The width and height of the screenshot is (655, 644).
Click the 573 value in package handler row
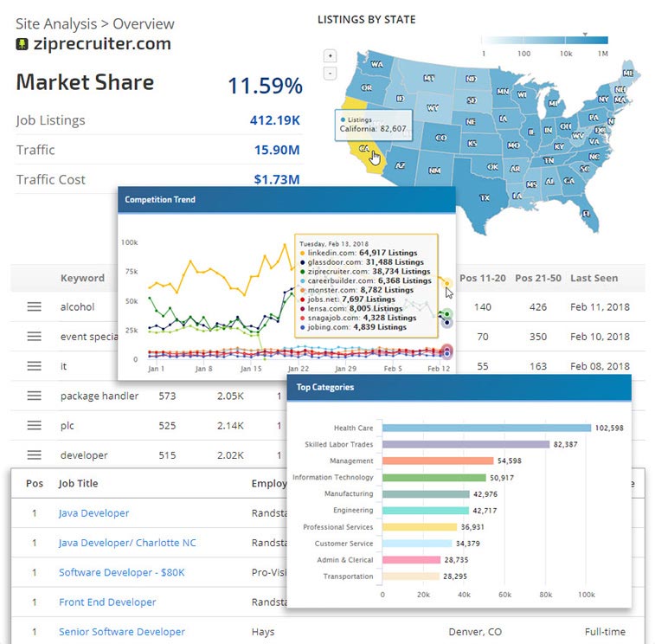coord(167,396)
